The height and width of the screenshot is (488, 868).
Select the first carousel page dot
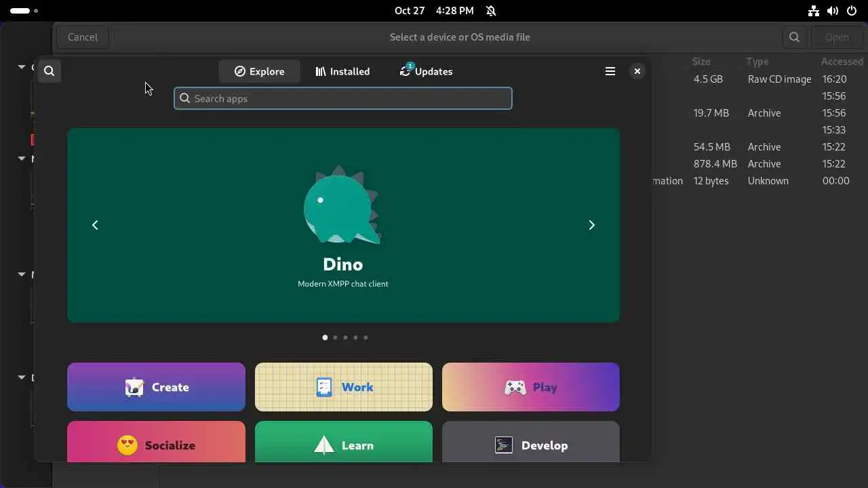325,338
